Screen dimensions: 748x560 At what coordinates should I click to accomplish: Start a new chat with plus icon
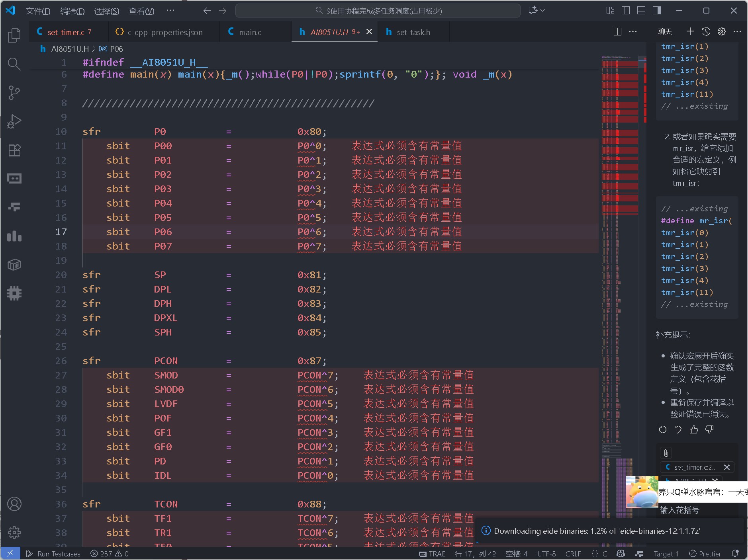(x=690, y=32)
